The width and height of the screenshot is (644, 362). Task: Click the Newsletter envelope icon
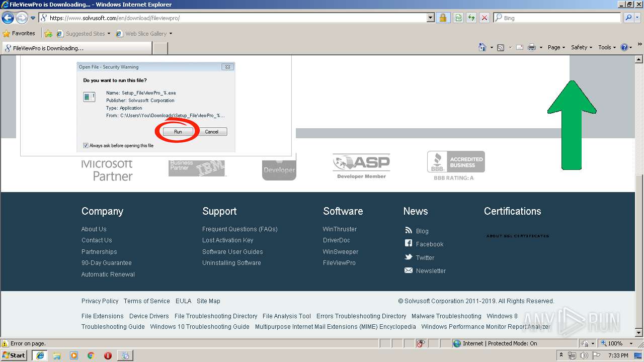tap(409, 270)
